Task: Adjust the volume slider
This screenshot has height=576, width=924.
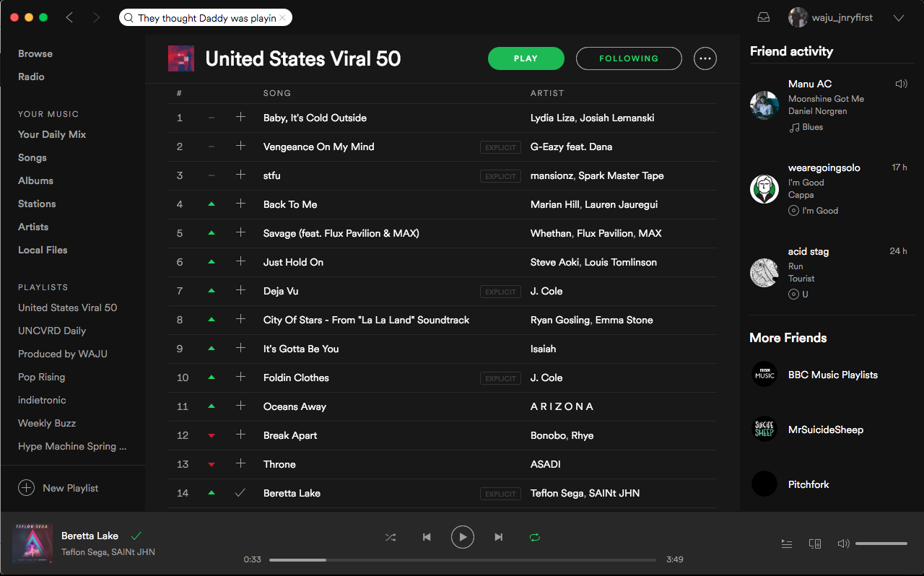Action: click(x=881, y=544)
